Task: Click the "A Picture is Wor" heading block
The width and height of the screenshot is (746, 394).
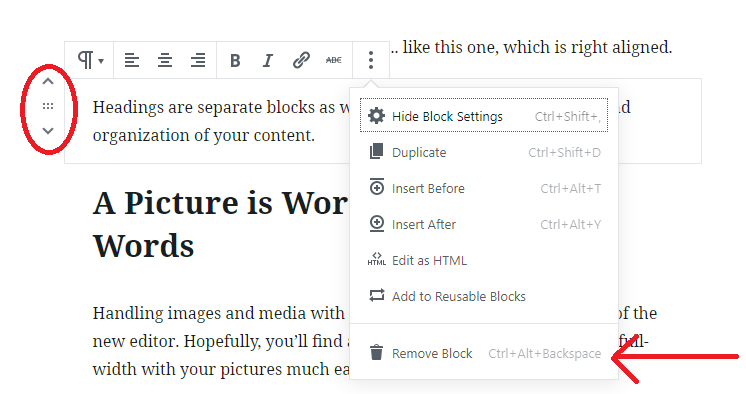Action: coord(220,203)
